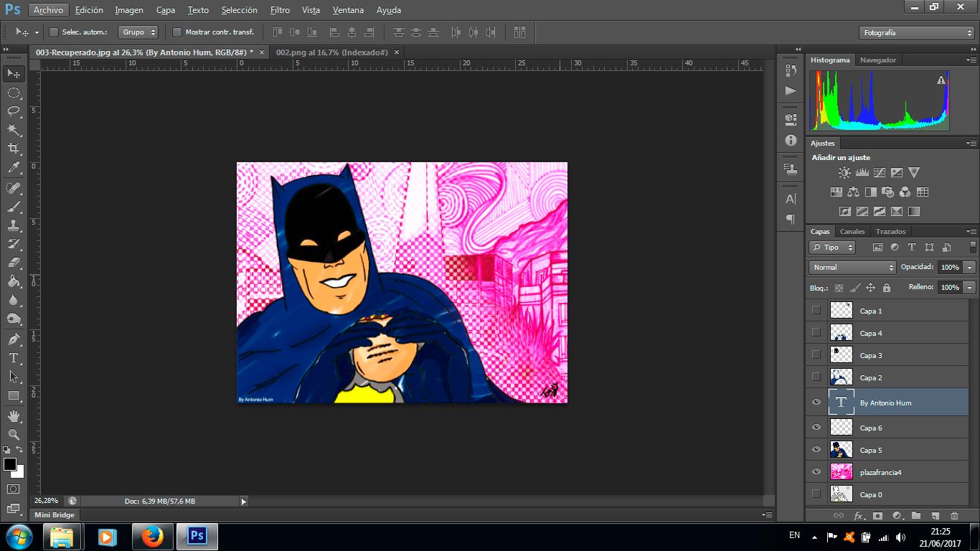The height and width of the screenshot is (551, 980).
Task: Open the Filtro menu
Action: 280,10
